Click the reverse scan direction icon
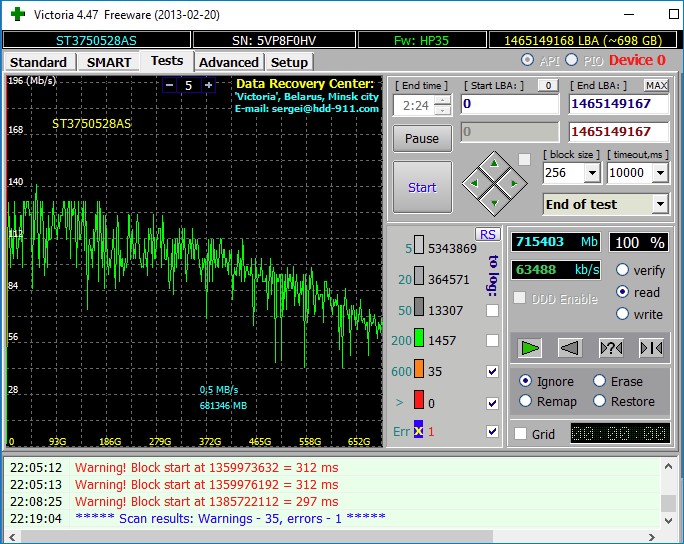684x544 pixels. (570, 348)
